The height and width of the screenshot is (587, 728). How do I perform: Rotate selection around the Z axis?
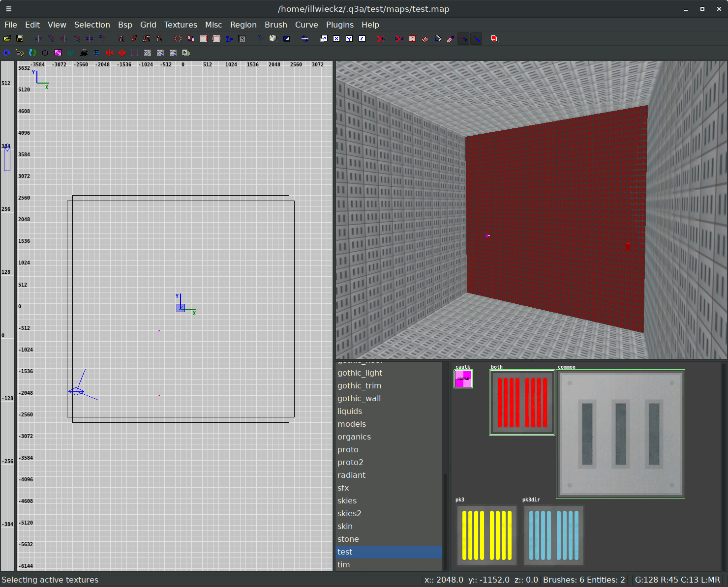tap(102, 38)
